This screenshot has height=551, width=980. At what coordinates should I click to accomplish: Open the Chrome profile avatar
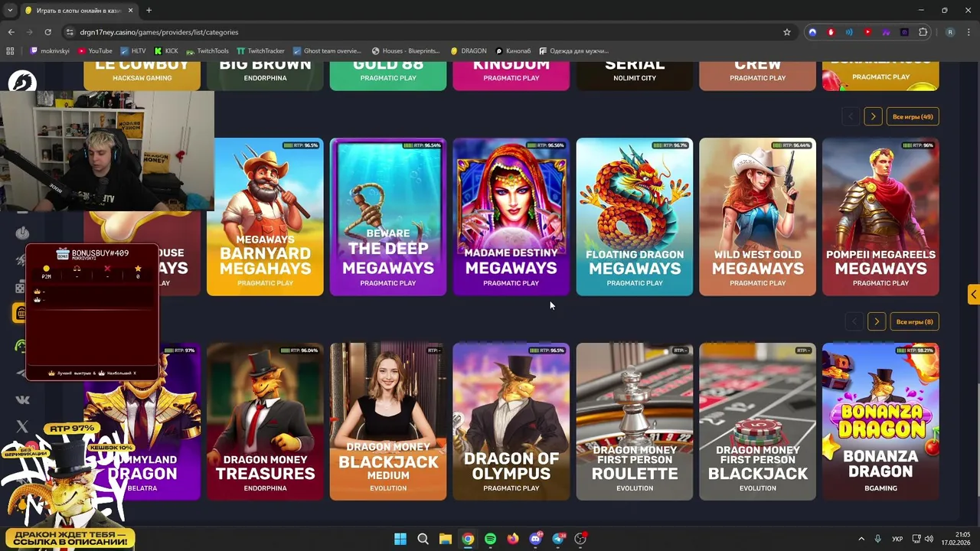(950, 32)
